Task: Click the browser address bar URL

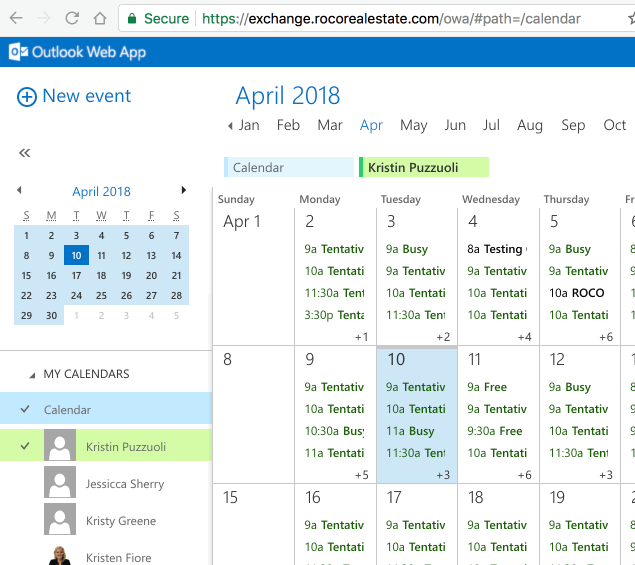Action: click(x=391, y=19)
